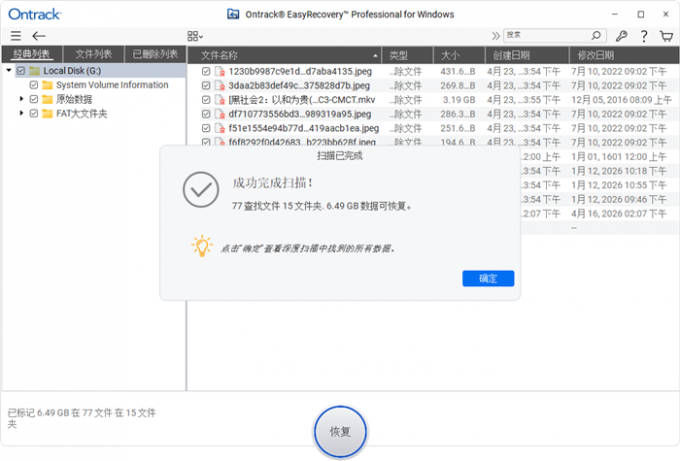The height and width of the screenshot is (461, 680).
Task: Click the lightbulb tip icon in dialog
Action: (202, 246)
